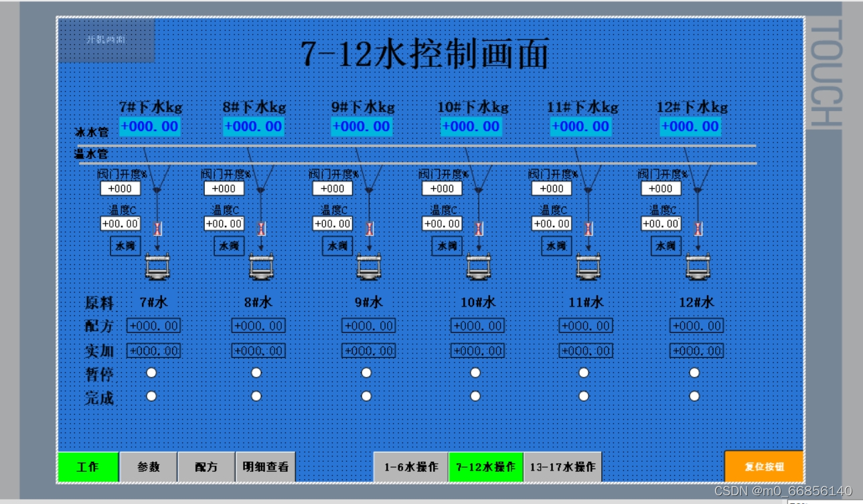
Task: Select the weighing tank icon above 8#水
Action: (x=261, y=266)
